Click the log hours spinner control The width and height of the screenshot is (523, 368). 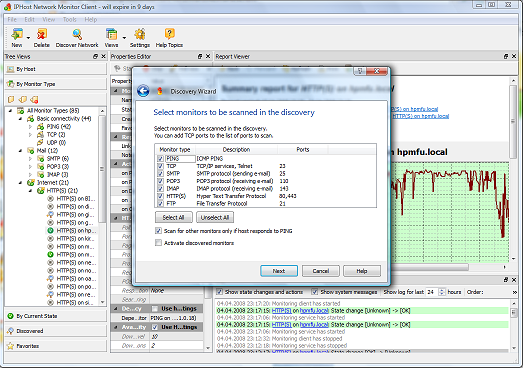point(442,292)
